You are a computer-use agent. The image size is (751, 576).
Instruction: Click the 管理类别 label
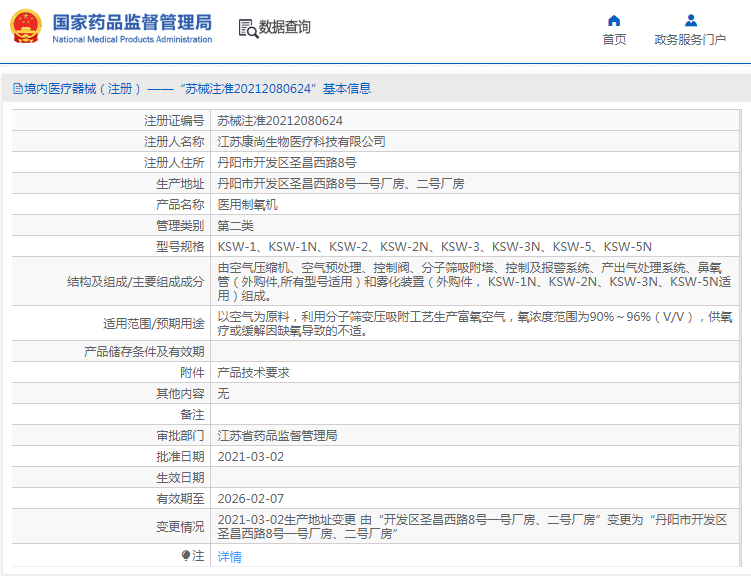click(180, 226)
